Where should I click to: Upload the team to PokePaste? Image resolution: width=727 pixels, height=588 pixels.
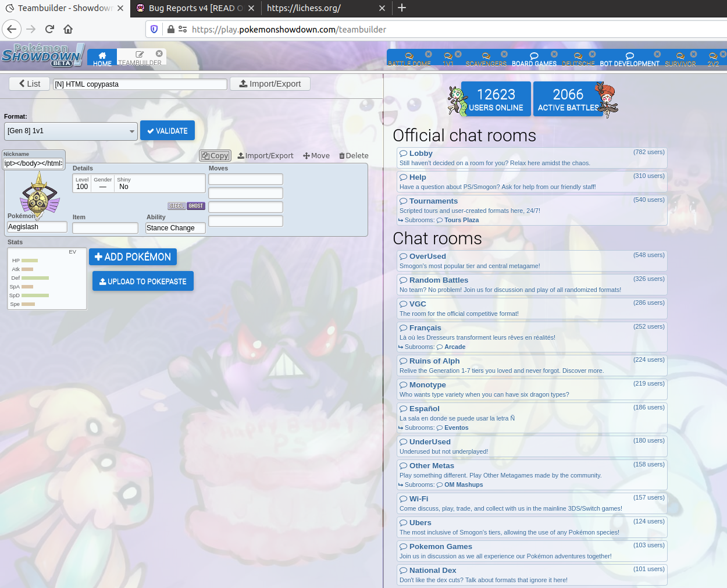point(143,281)
